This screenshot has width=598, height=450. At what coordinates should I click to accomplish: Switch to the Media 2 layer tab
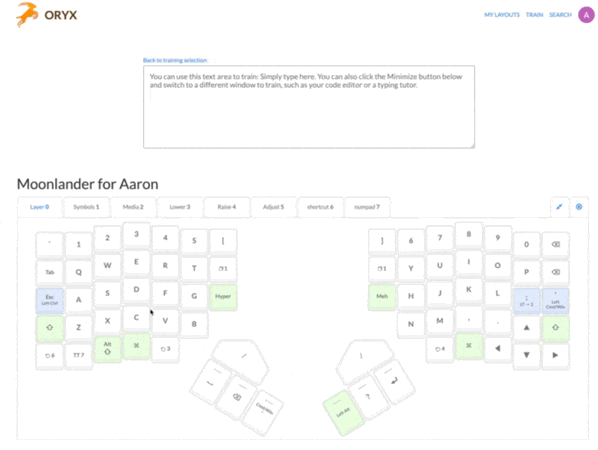point(133,207)
